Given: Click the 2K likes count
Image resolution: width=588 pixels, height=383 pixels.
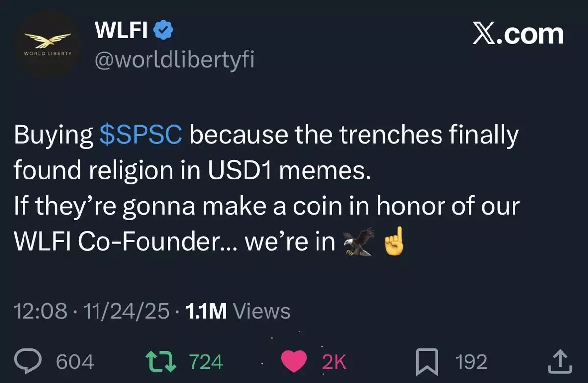Looking at the screenshot, I should (x=335, y=362).
